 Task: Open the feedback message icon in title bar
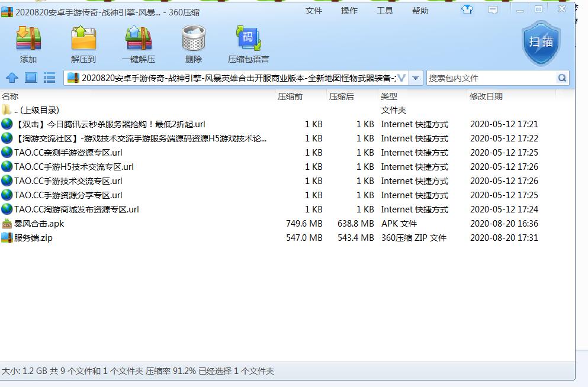tap(492, 9)
